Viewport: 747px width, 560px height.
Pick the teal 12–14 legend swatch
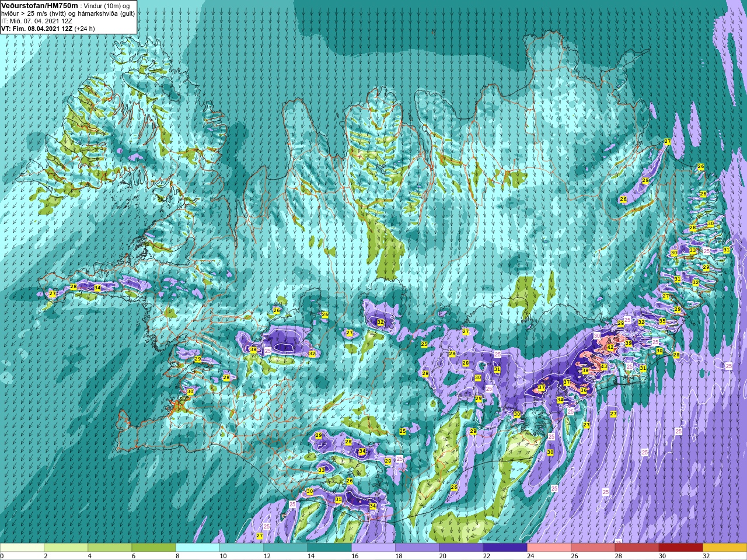click(285, 548)
